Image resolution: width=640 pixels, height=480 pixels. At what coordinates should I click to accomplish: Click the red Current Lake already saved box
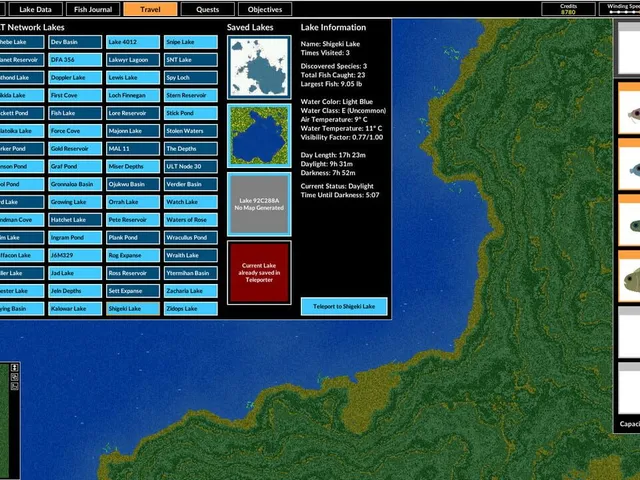(x=259, y=273)
